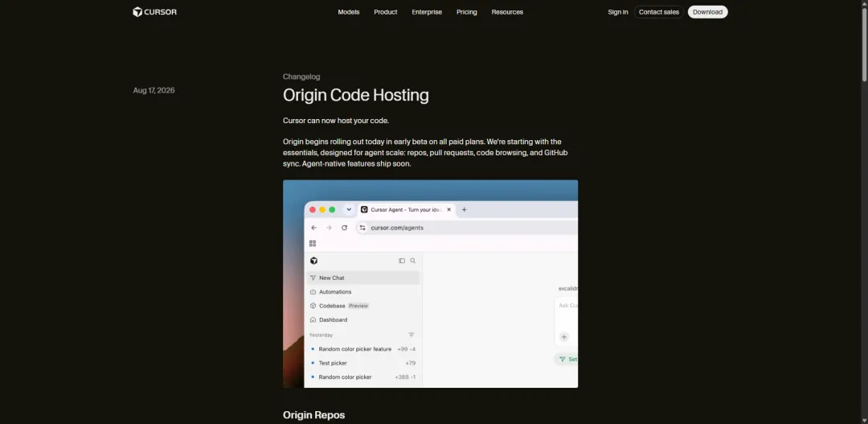The height and width of the screenshot is (424, 868).
Task: Open the Resources menu
Action: point(507,12)
